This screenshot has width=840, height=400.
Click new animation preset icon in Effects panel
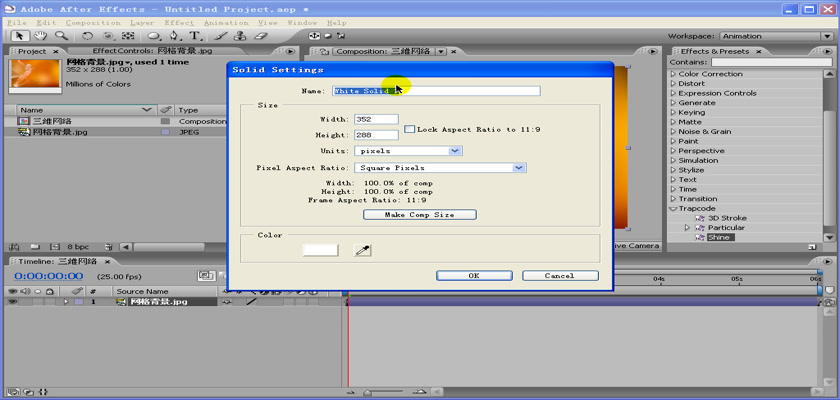(x=812, y=246)
